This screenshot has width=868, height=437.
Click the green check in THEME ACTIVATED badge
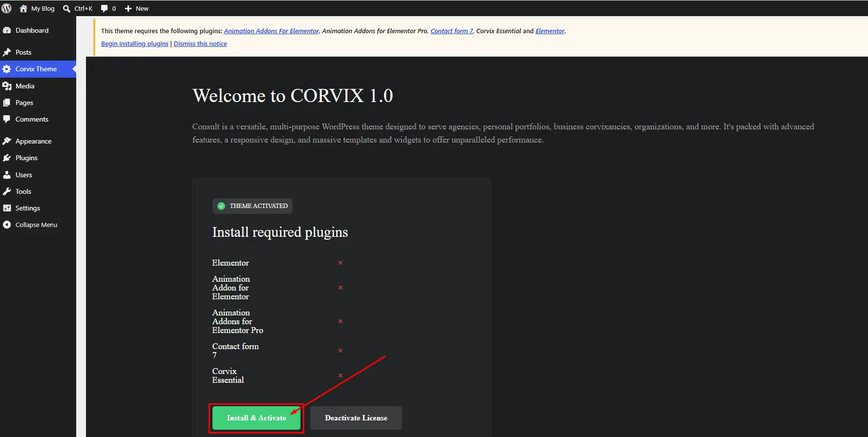coord(221,206)
